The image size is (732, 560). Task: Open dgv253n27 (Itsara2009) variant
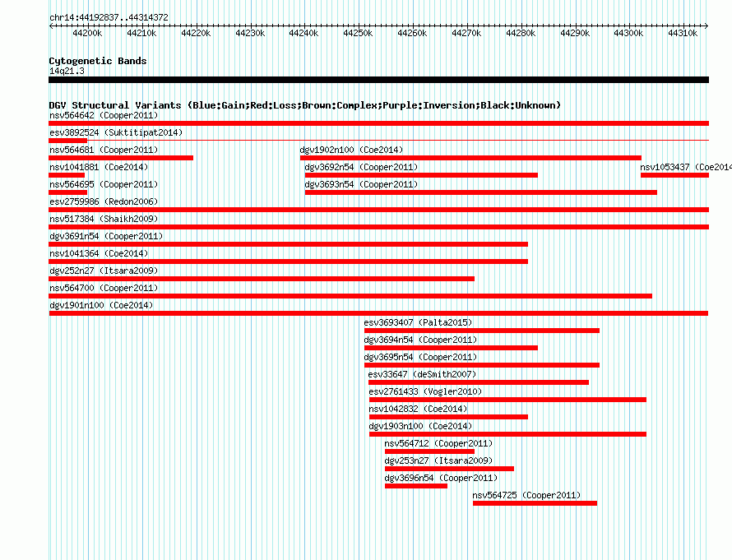[438, 460]
